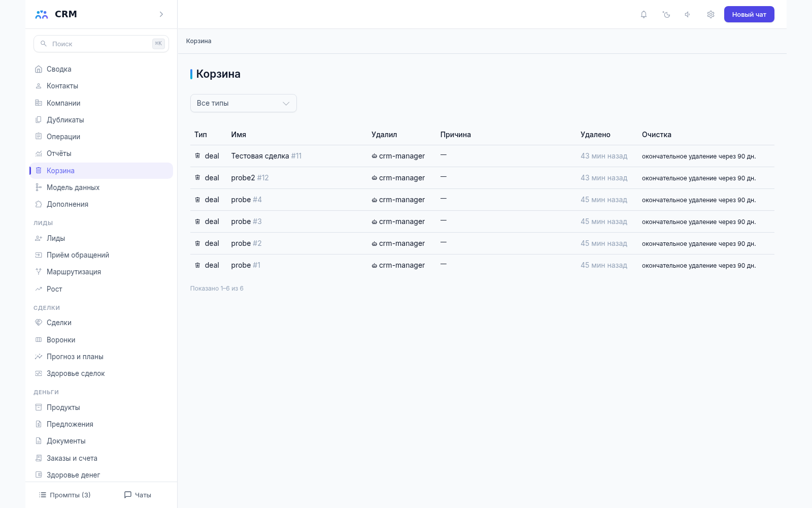
Task: Click trash icon in probe #3 row
Action: [x=197, y=221]
